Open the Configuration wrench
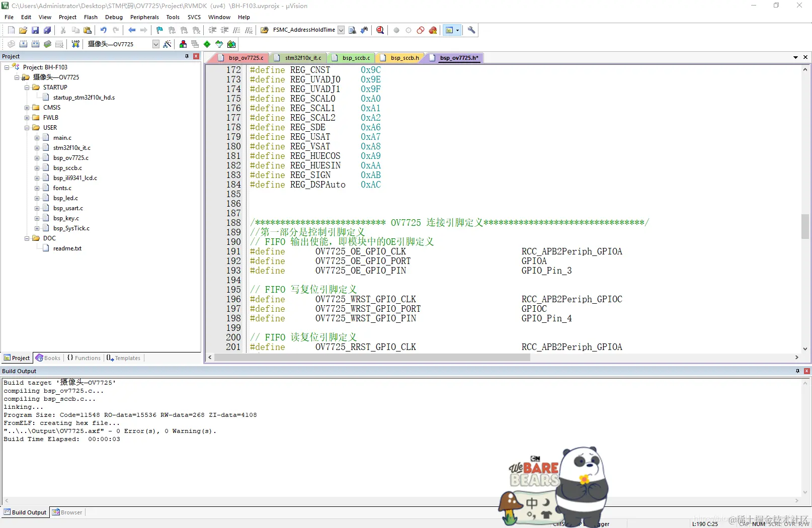The width and height of the screenshot is (812, 528). click(471, 30)
